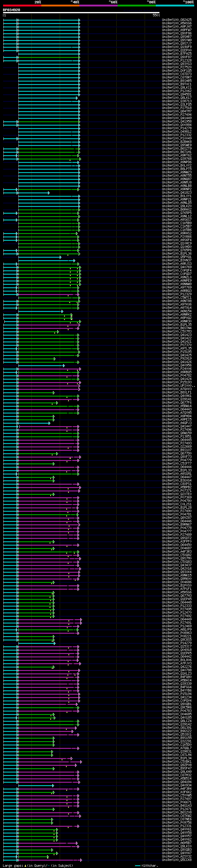197x868 pixels.
Task: Click hit label UniRef100_A7QYH5
Action: coord(177,413)
